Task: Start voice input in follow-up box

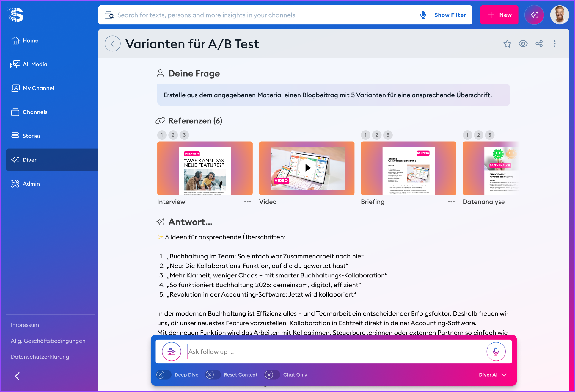Action: pyautogui.click(x=496, y=352)
